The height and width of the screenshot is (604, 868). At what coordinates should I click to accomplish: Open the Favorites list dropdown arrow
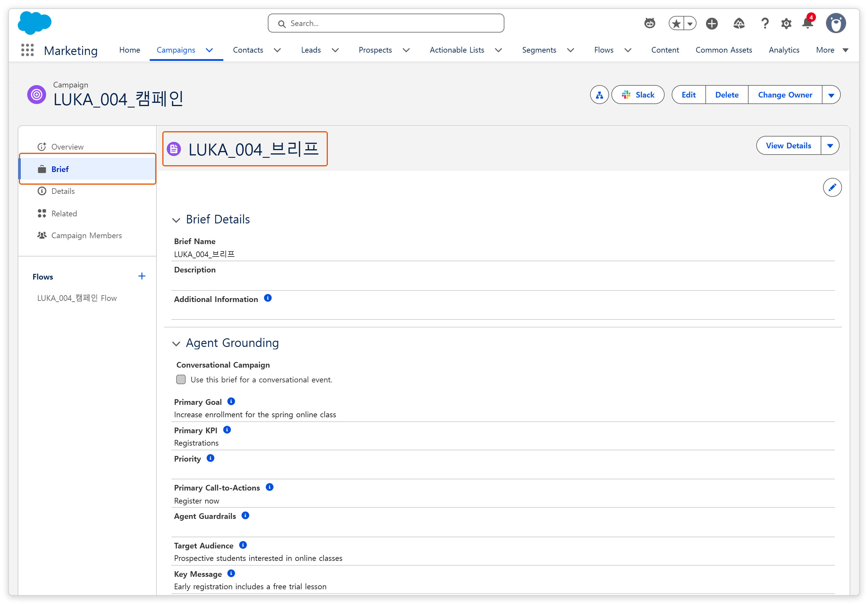tap(690, 23)
